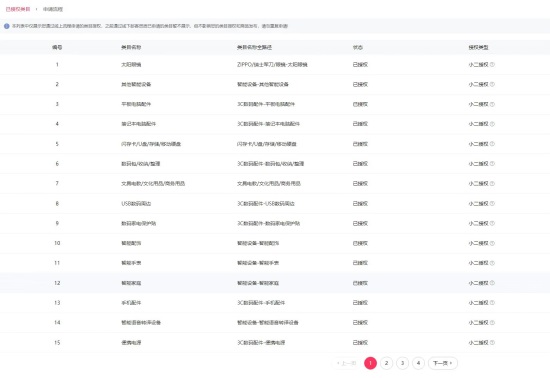
Task: Switch to the 已授权类目 tab
Action: click(x=18, y=9)
